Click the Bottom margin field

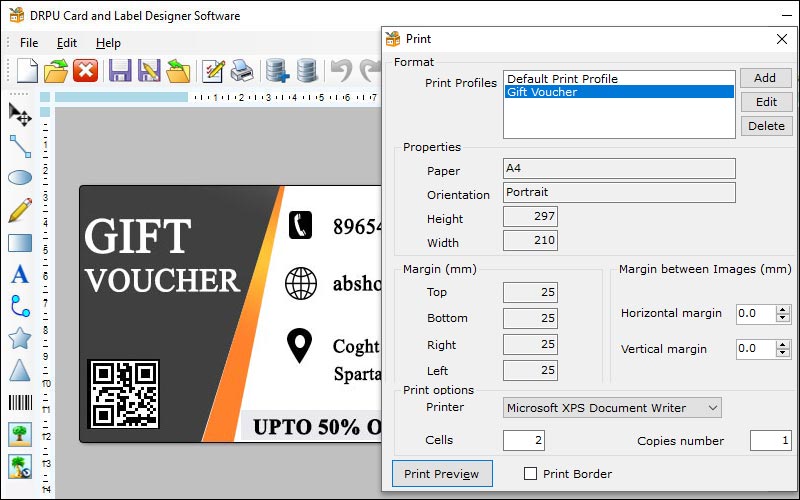click(x=530, y=318)
